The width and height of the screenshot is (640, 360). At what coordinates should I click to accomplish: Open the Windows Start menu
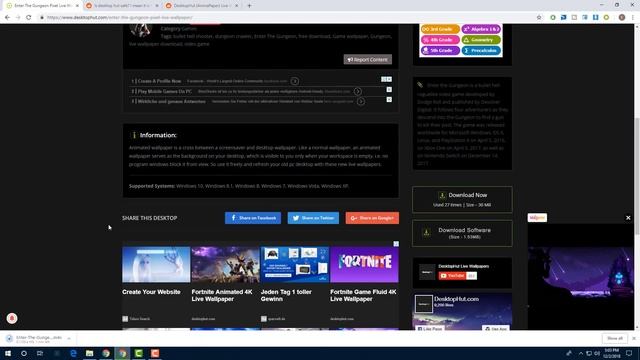tap(8, 353)
